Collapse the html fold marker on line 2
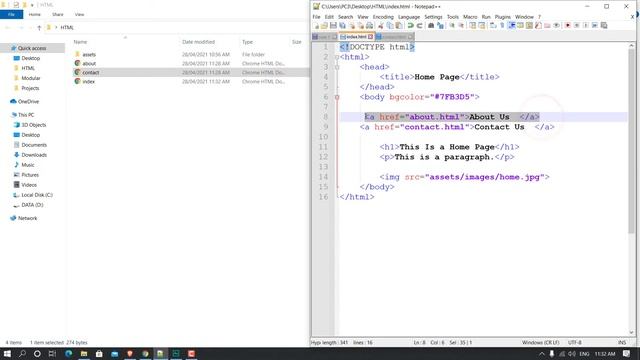This screenshot has height=360, width=640. click(337, 57)
